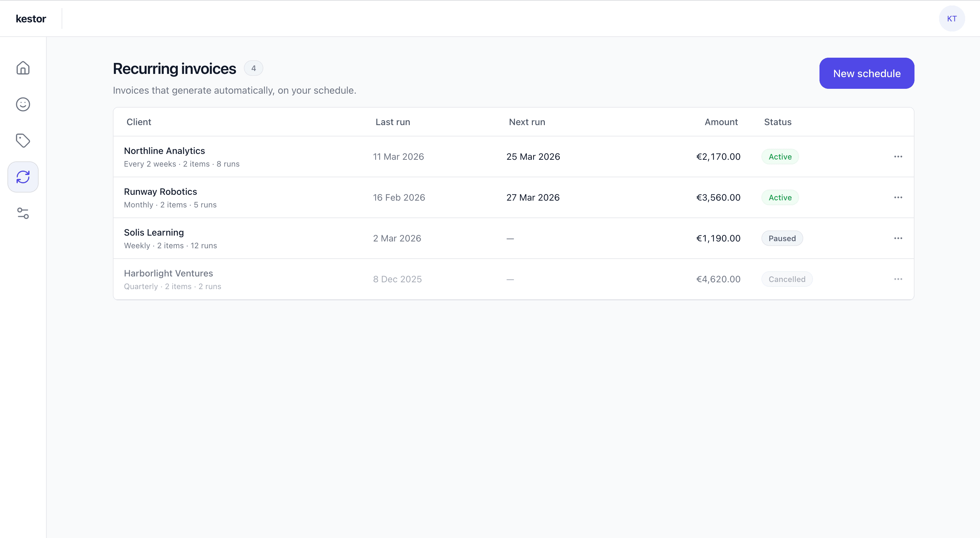Open the actions menu for Runway Robotics
The image size is (980, 538).
coord(899,197)
